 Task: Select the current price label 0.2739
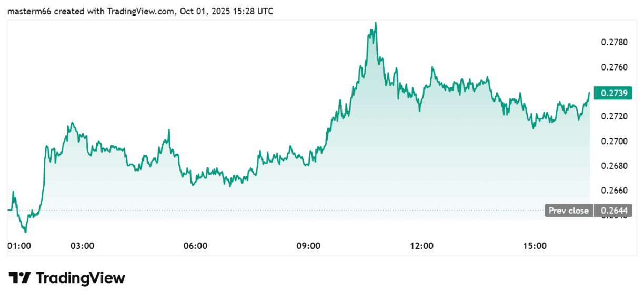610,93
